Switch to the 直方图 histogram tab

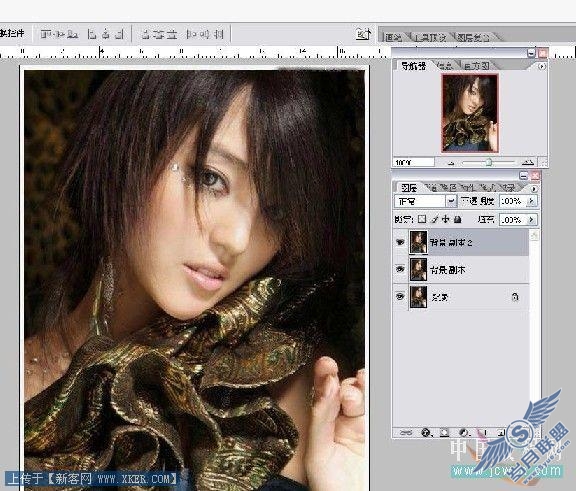[x=476, y=66]
